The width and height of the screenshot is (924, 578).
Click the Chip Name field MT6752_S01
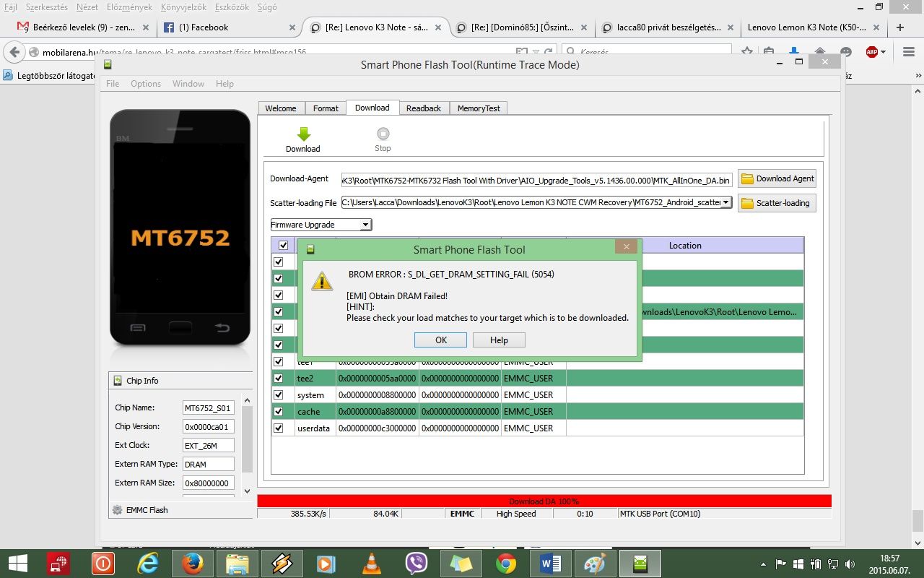(x=208, y=407)
